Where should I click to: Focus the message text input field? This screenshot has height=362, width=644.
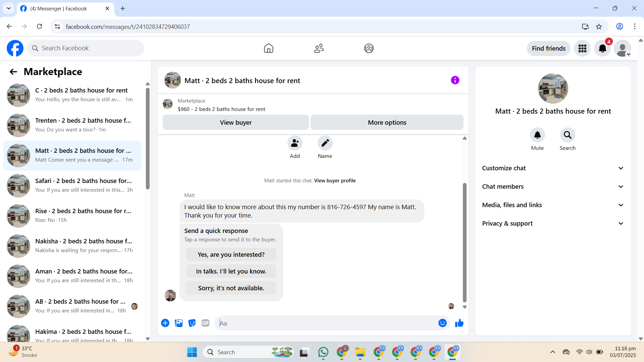(x=325, y=323)
